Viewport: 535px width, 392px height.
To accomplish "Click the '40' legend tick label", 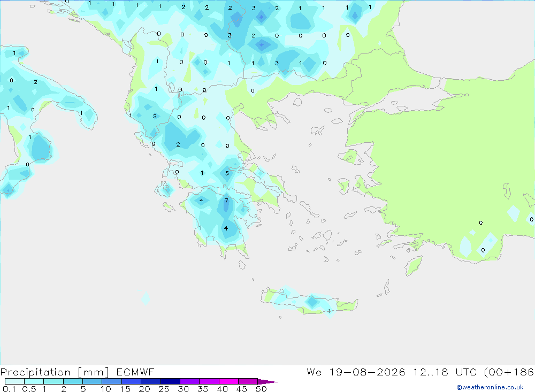I will pyautogui.click(x=223, y=389).
